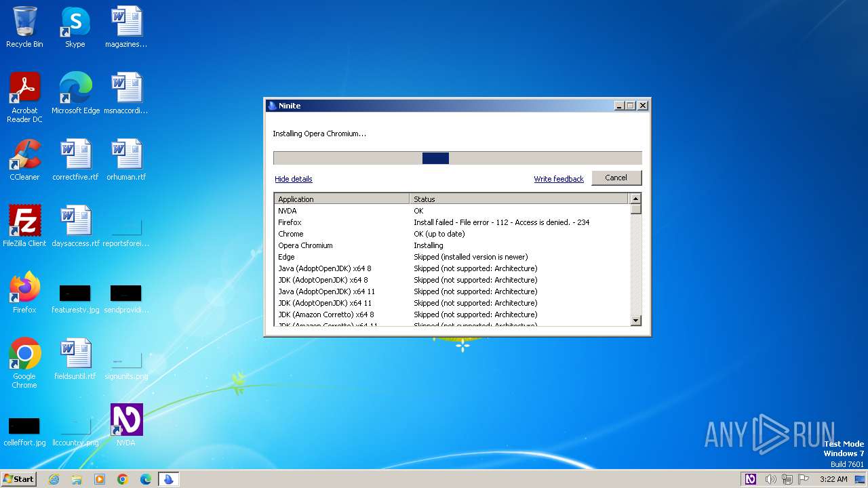The image size is (868, 488).
Task: Click scroll up arrow in details list
Action: pos(635,199)
